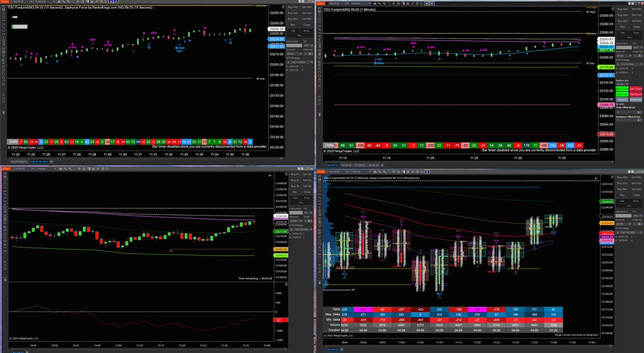The width and height of the screenshot is (644, 353).
Task: Click Rev button in 15 Second chart trader
Action: point(293,25)
